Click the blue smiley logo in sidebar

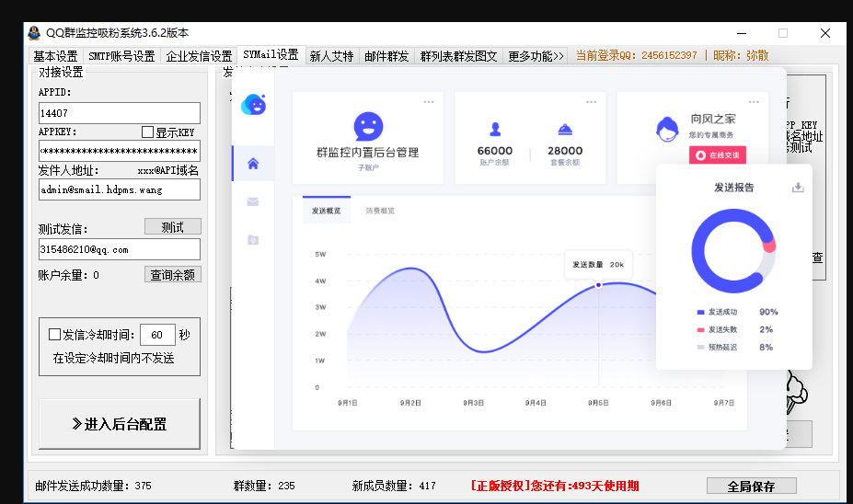[253, 105]
